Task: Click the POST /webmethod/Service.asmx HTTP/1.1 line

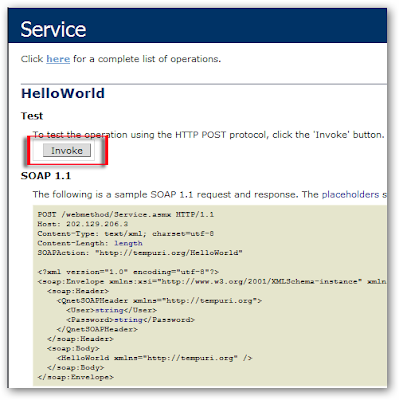Action: (x=126, y=214)
